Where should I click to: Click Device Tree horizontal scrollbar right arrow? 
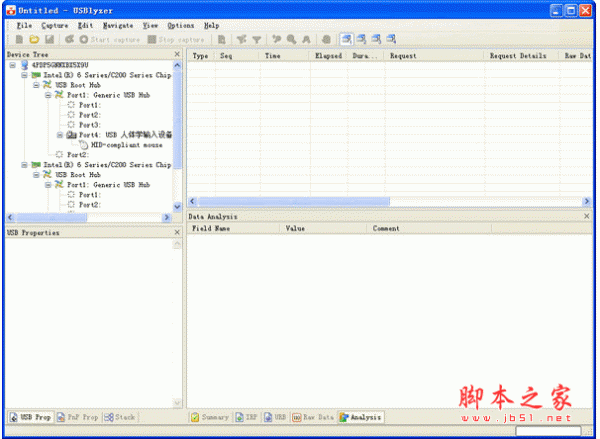(166, 217)
